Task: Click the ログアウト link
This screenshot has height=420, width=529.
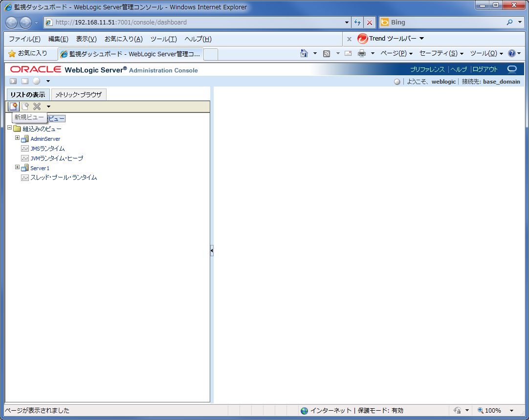Action: point(485,69)
